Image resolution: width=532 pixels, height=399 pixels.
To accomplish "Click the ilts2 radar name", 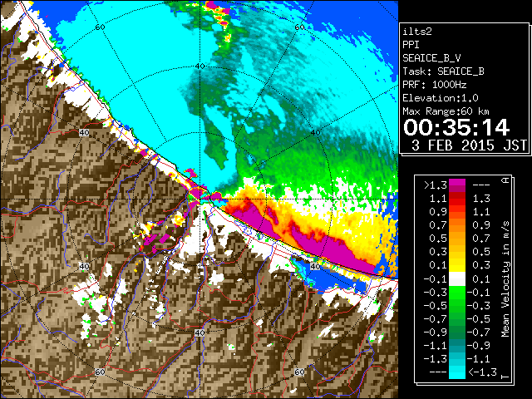I will click(417, 32).
